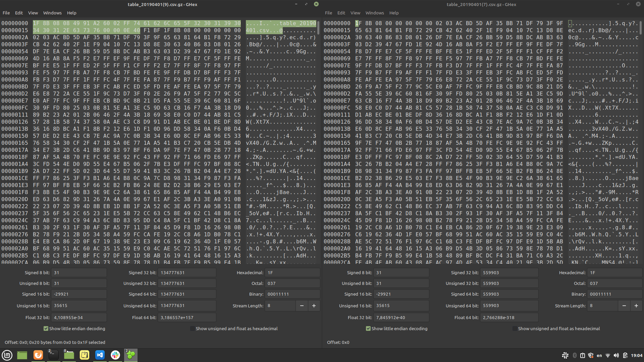Image resolution: width=644 pixels, height=362 pixels.
Task: Click the Signed 32 bit value field
Action: (187, 273)
